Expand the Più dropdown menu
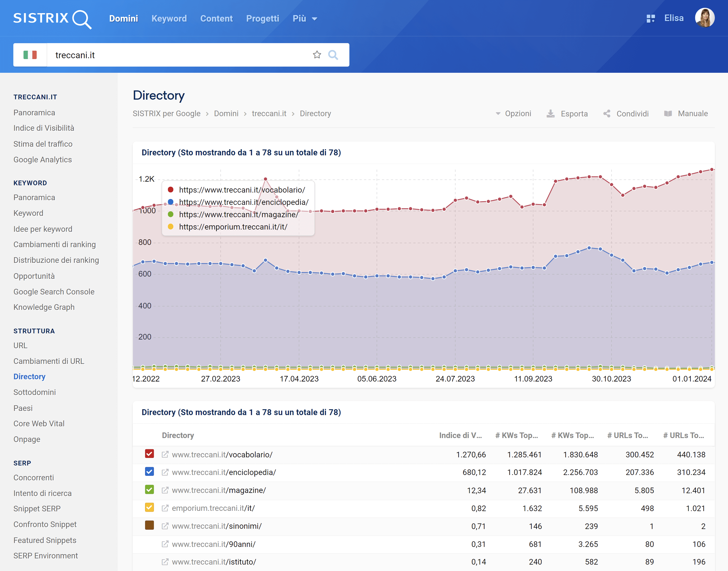This screenshot has width=728, height=571. click(305, 19)
